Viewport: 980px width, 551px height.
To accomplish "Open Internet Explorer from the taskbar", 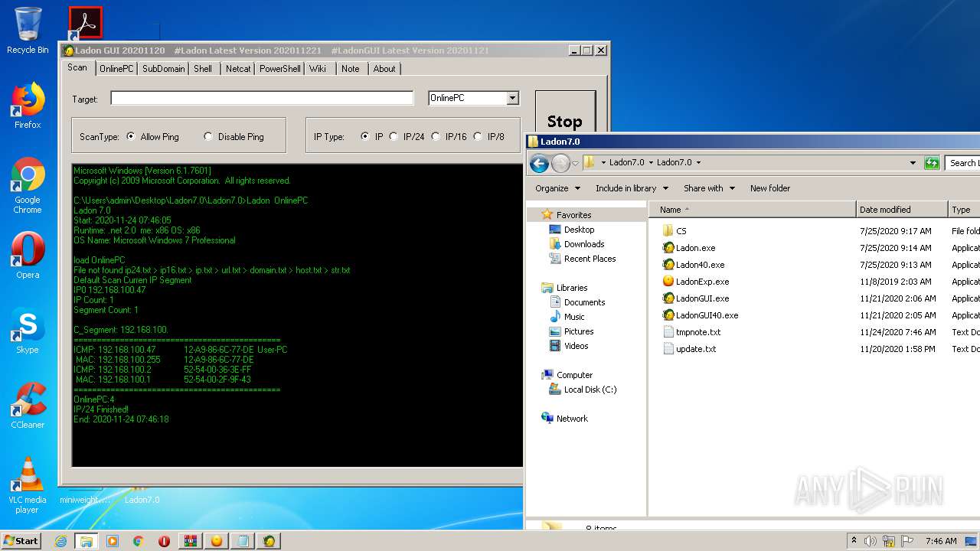I will click(60, 541).
